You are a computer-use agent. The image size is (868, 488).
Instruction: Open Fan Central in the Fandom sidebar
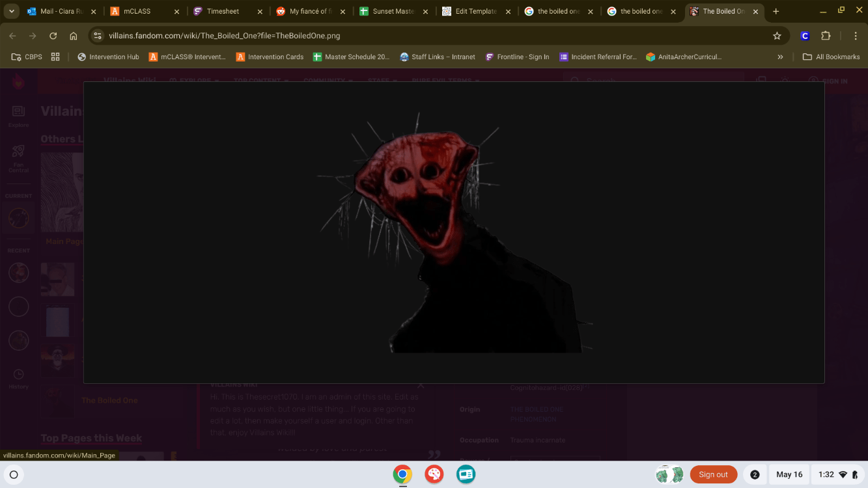18,158
